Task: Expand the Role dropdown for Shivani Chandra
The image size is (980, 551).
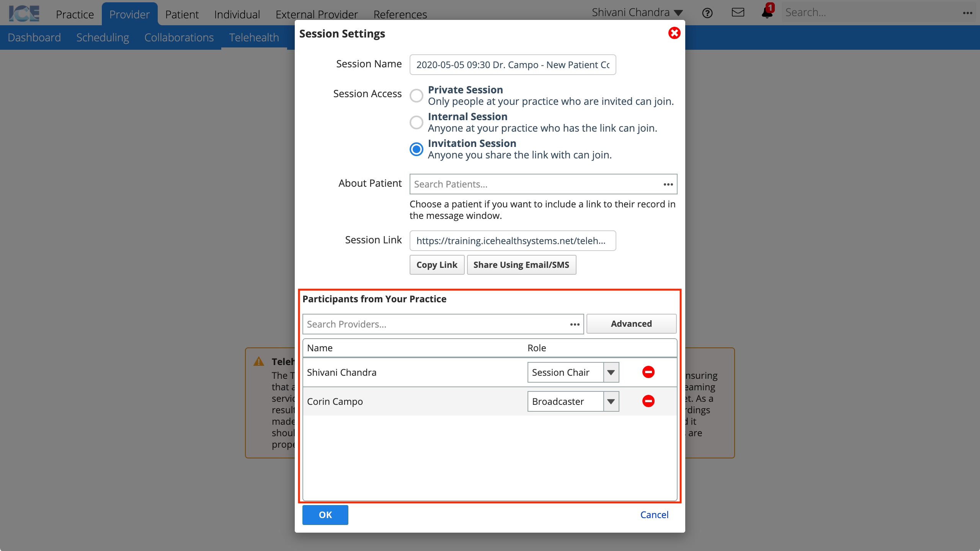Action: [611, 372]
